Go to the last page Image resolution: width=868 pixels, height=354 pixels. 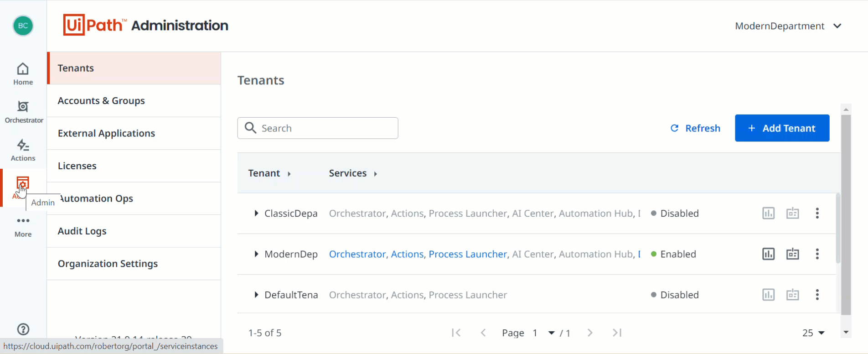pos(617,333)
